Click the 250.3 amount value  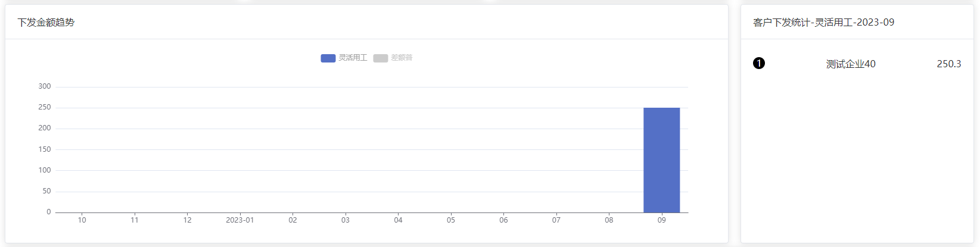pos(949,64)
